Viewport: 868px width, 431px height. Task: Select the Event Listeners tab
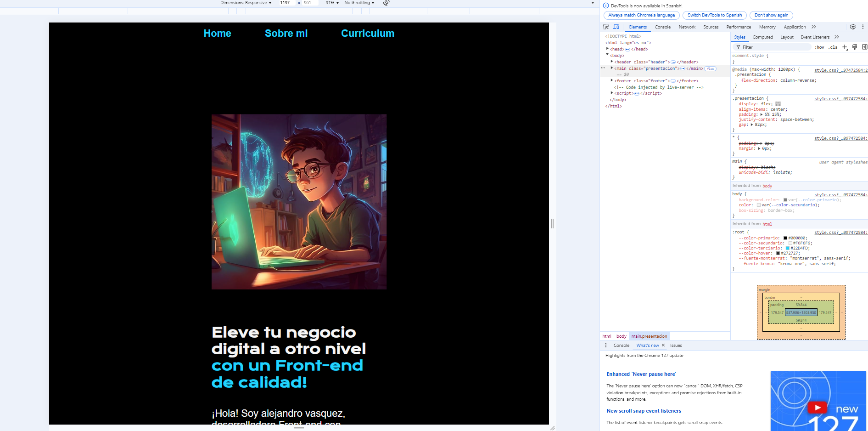pyautogui.click(x=815, y=37)
